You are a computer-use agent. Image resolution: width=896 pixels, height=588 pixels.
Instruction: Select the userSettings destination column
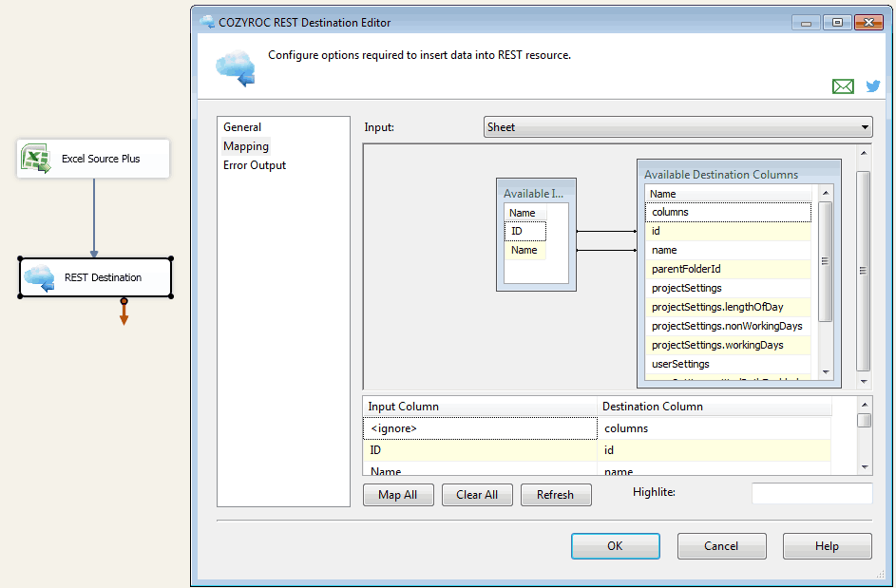pyautogui.click(x=728, y=364)
